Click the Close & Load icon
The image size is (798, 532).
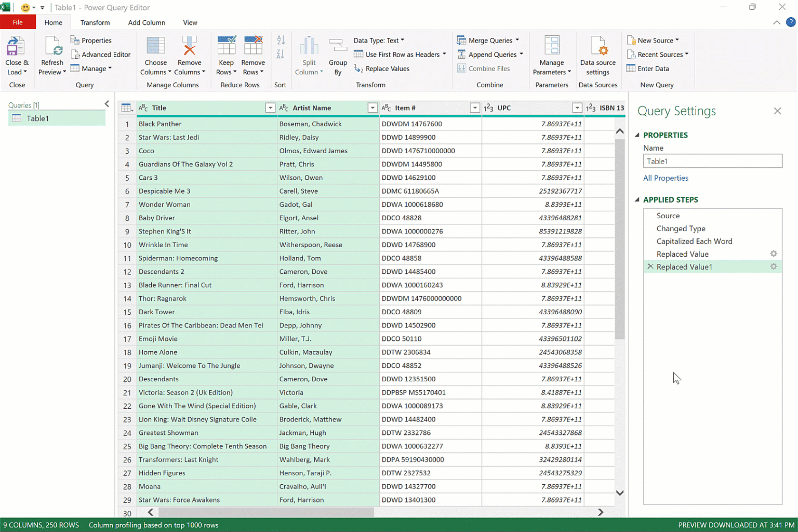(x=16, y=47)
